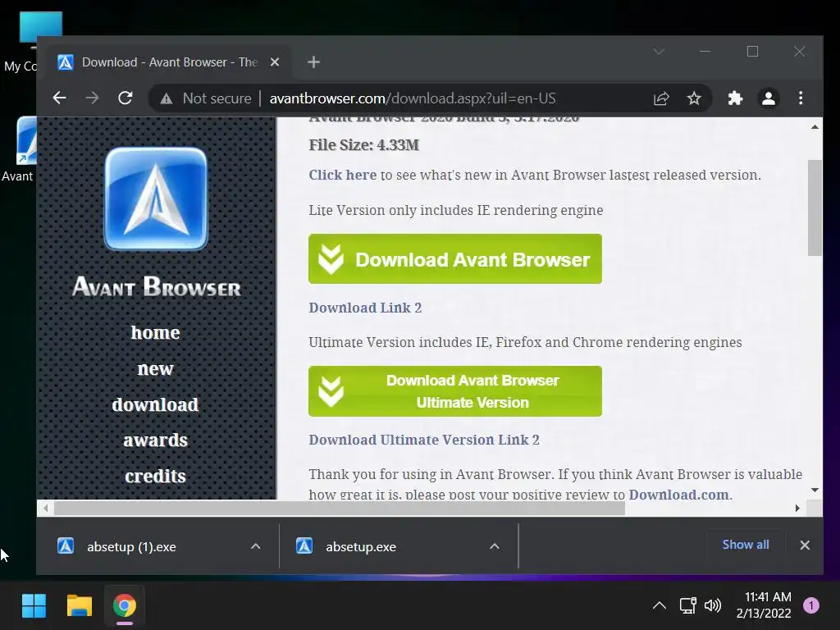The image size is (840, 630).
Task: Follow the Download.com link
Action: [x=678, y=495]
